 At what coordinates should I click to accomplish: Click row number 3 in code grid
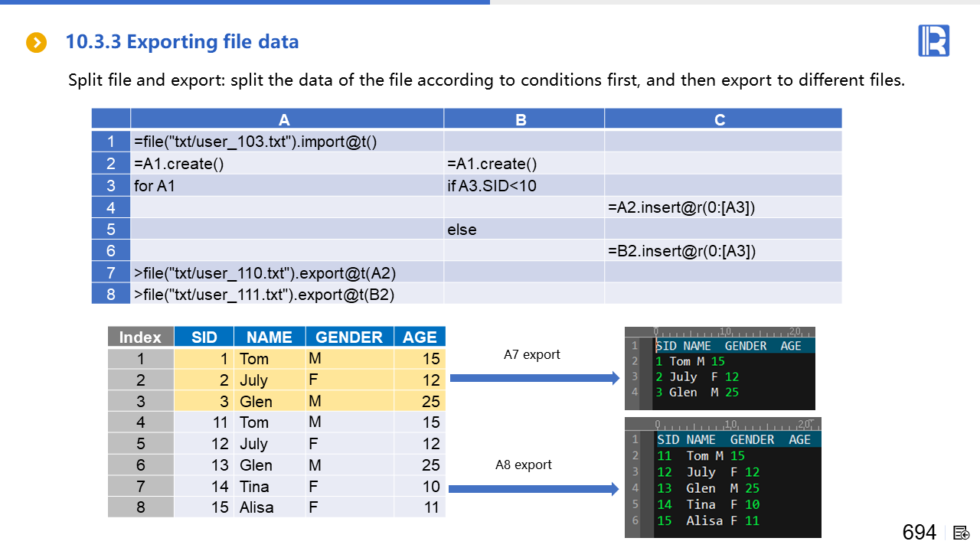point(111,185)
